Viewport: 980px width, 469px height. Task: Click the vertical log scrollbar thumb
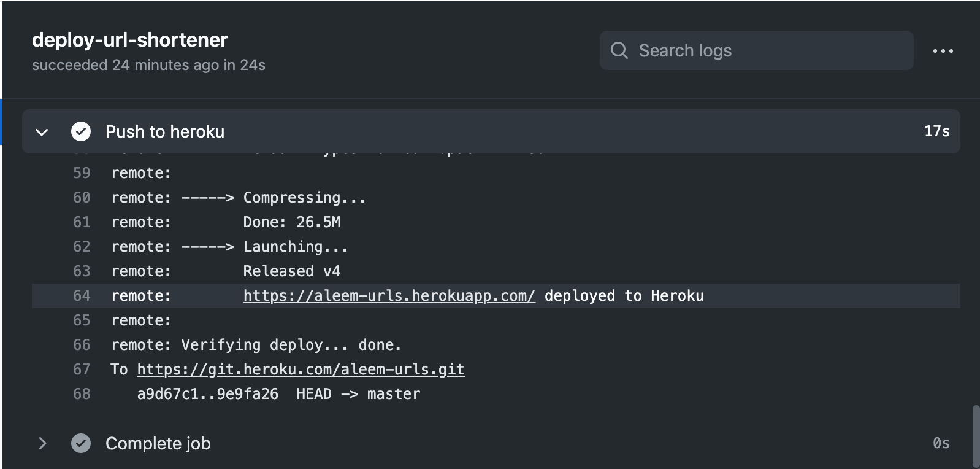tap(976, 436)
